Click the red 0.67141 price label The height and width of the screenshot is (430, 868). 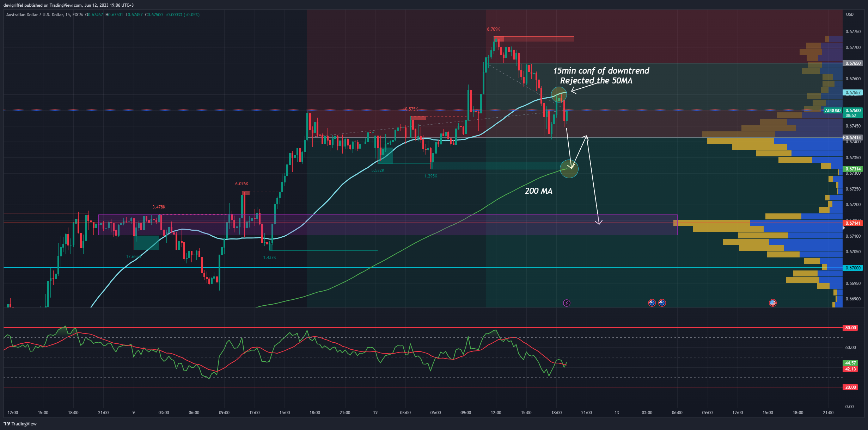click(853, 223)
